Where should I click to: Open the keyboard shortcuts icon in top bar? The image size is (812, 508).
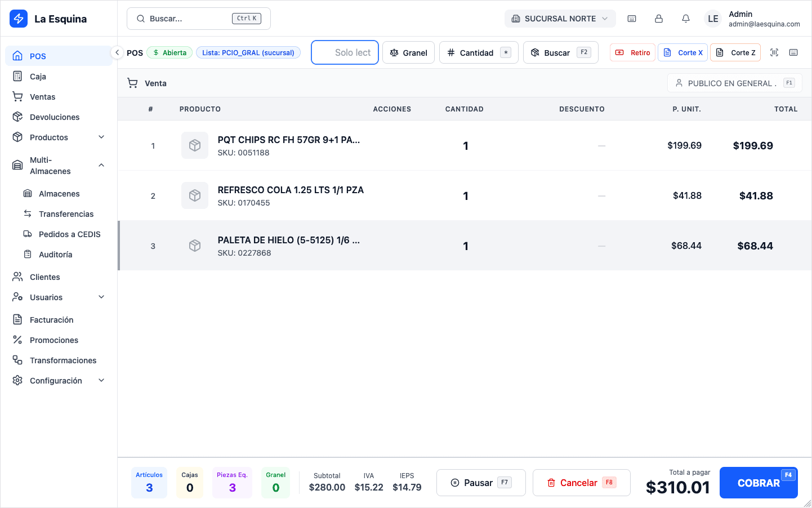tap(632, 19)
